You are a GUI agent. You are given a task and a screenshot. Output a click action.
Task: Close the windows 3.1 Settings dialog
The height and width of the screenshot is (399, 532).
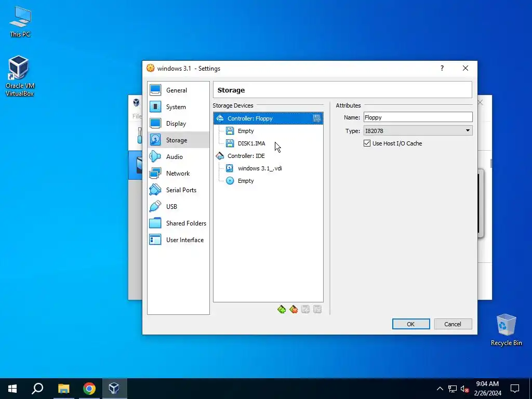click(x=465, y=68)
